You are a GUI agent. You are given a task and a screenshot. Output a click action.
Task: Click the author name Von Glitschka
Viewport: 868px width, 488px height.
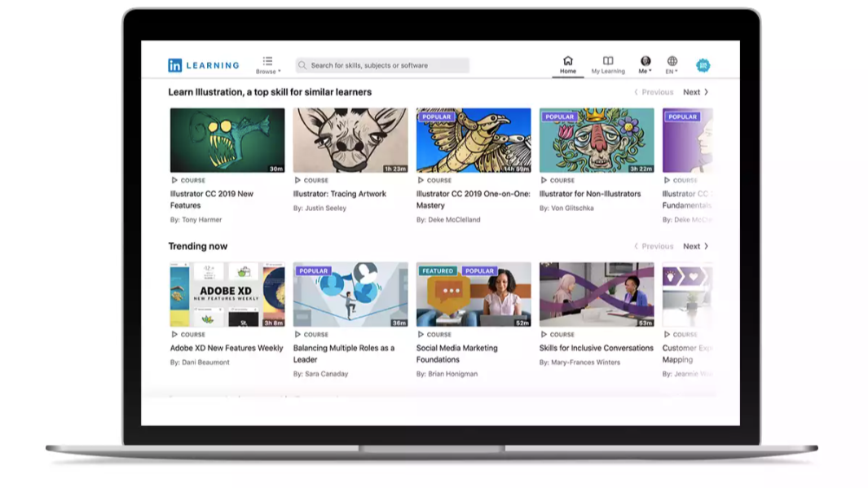(572, 208)
